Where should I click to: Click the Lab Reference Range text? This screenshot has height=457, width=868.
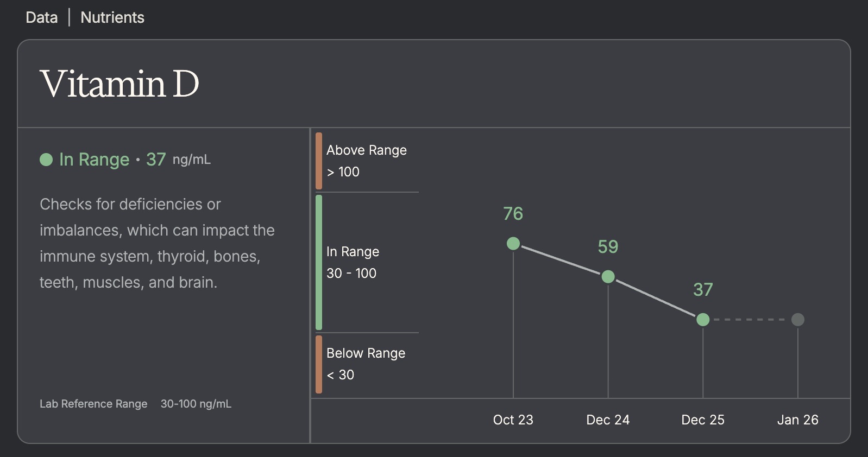tap(93, 404)
